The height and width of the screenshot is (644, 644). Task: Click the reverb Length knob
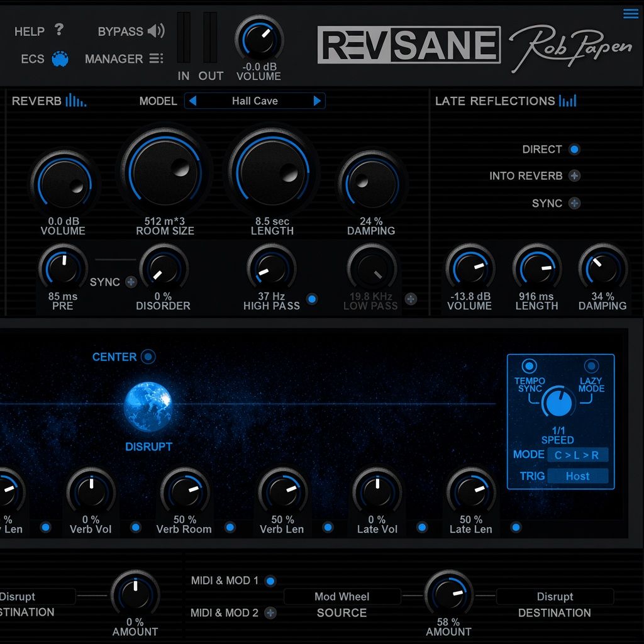[x=272, y=171]
